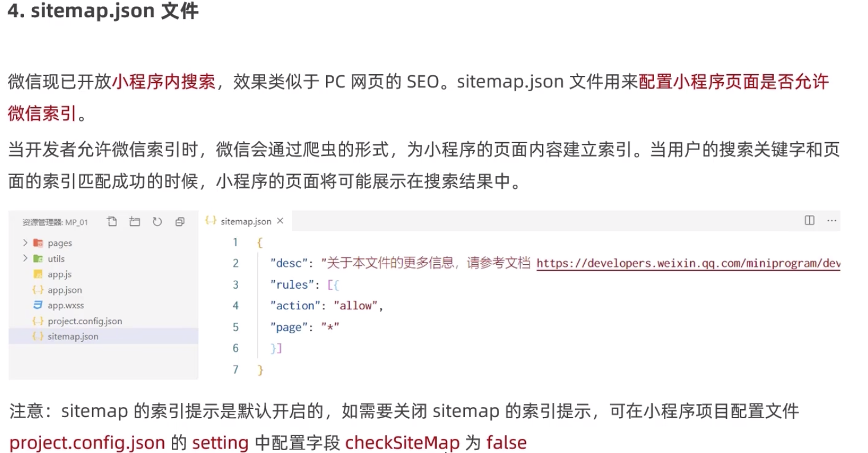The width and height of the screenshot is (868, 453).
Task: Click the "allow" value in the code
Action: (x=355, y=306)
